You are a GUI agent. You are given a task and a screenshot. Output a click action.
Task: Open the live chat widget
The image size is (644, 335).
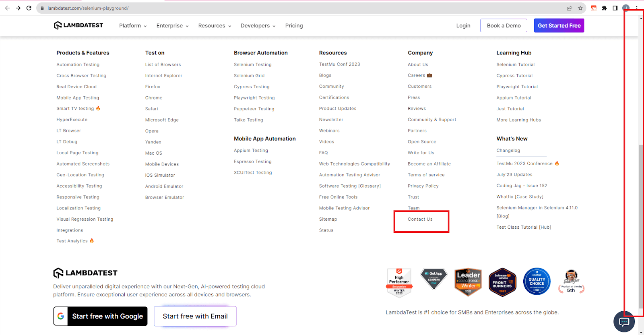[624, 321]
